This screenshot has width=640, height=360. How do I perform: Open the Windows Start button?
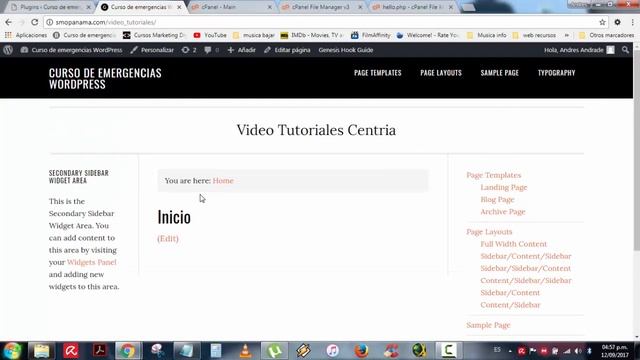12,351
